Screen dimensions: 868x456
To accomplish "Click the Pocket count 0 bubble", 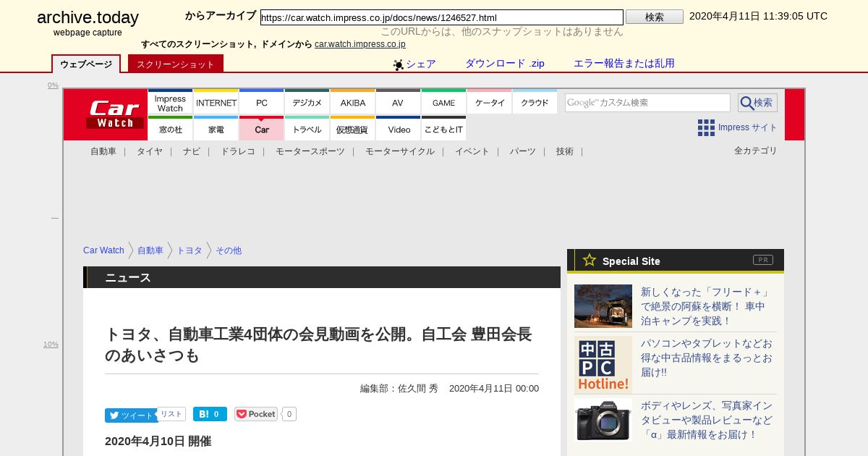I will [x=289, y=414].
